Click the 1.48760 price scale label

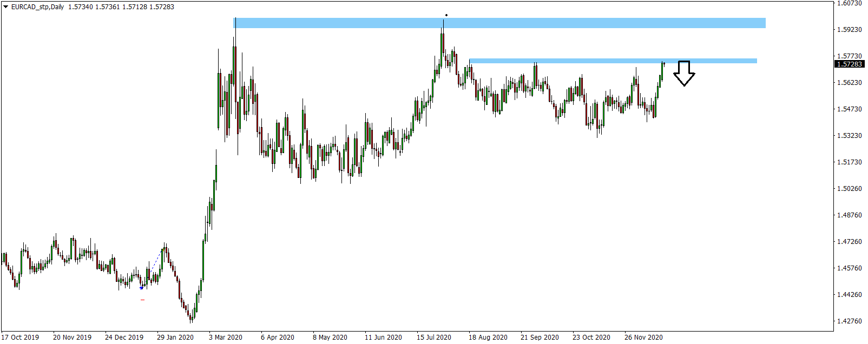(849, 215)
